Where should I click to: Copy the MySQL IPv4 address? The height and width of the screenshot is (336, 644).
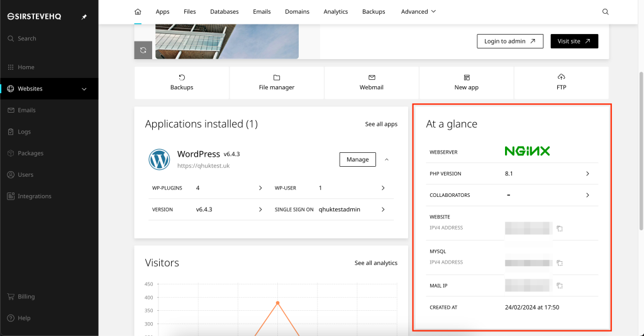coord(559,263)
